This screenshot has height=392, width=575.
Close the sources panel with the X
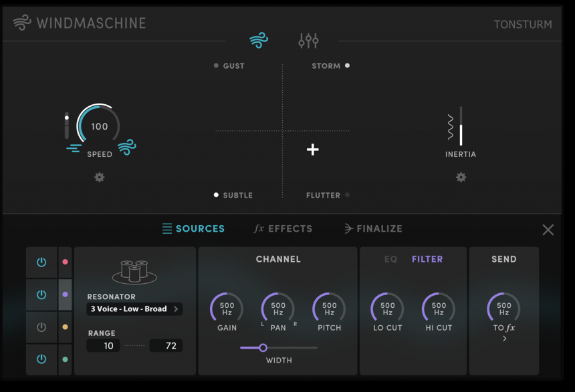point(548,230)
